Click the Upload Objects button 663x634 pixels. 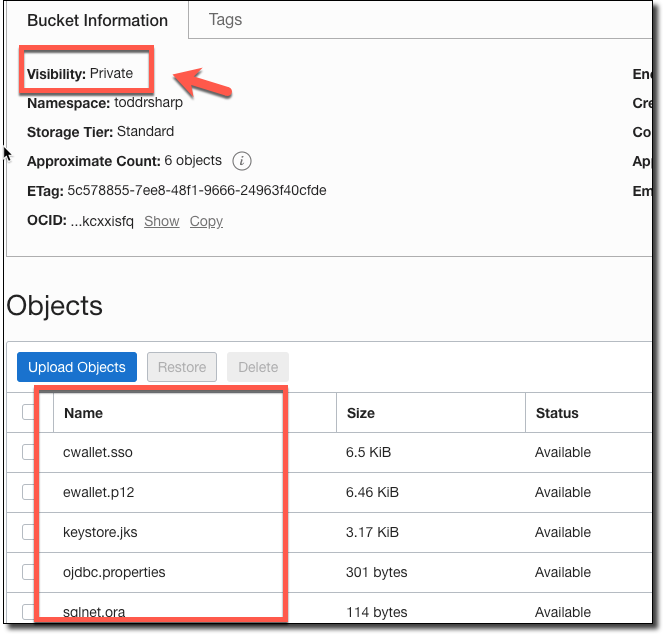[x=77, y=367]
